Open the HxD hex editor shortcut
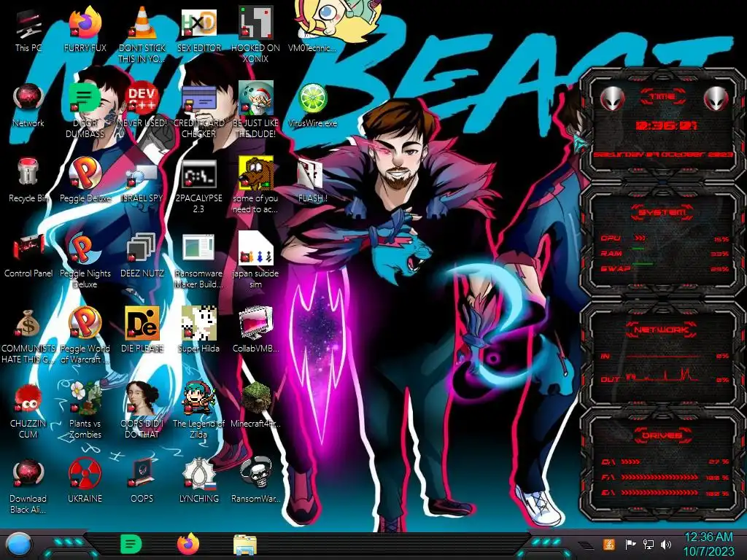This screenshot has height=560, width=747. pyautogui.click(x=198, y=23)
